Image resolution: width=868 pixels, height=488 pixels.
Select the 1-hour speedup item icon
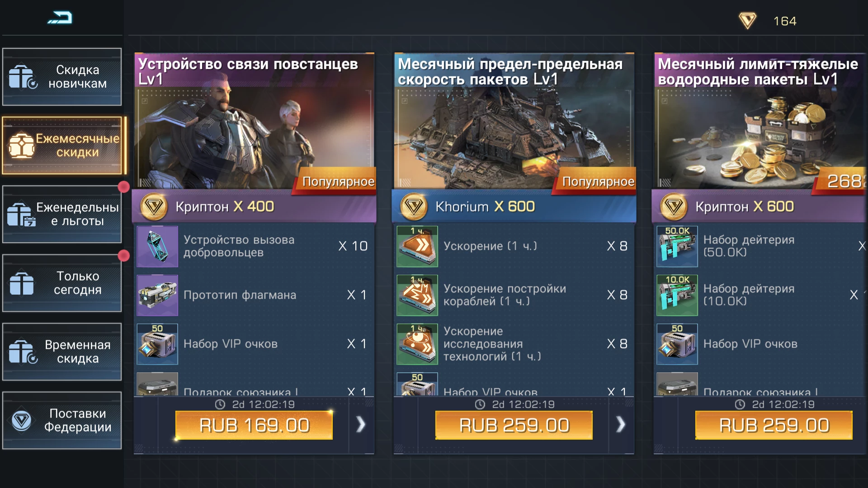417,246
